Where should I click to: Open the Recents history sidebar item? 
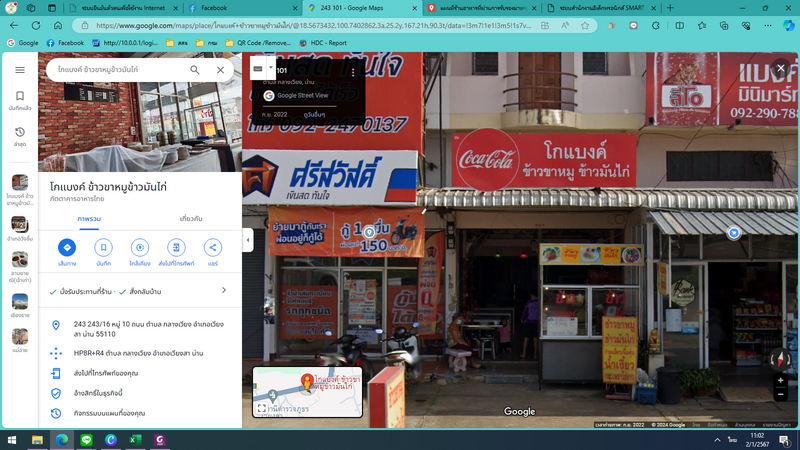tap(20, 137)
